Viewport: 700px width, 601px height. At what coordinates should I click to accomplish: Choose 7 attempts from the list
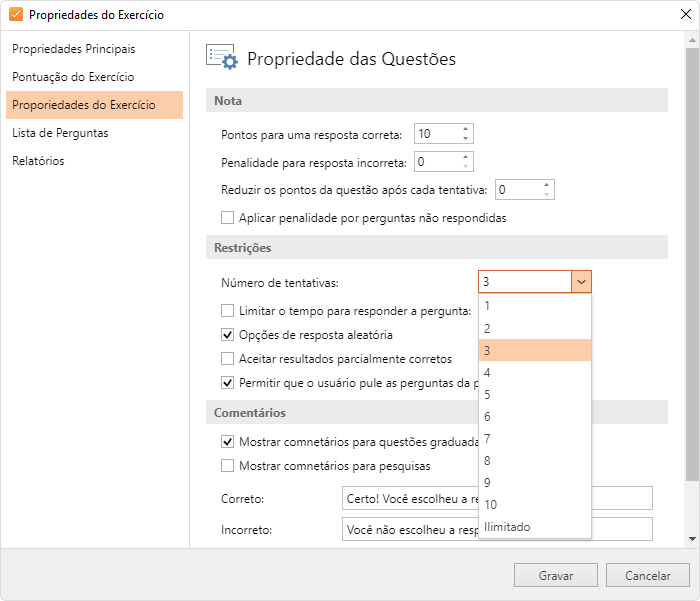(535, 438)
